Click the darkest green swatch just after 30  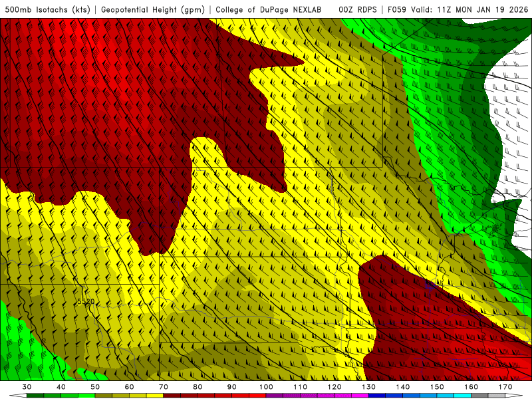point(35,396)
